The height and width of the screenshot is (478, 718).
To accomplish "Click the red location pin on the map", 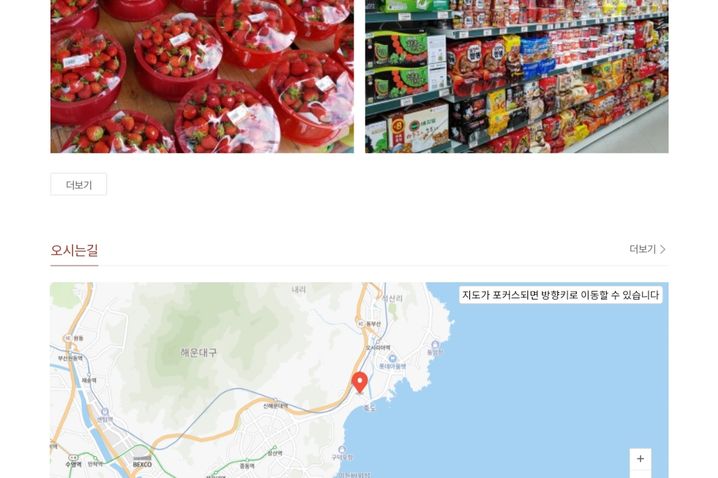I will click(x=359, y=382).
